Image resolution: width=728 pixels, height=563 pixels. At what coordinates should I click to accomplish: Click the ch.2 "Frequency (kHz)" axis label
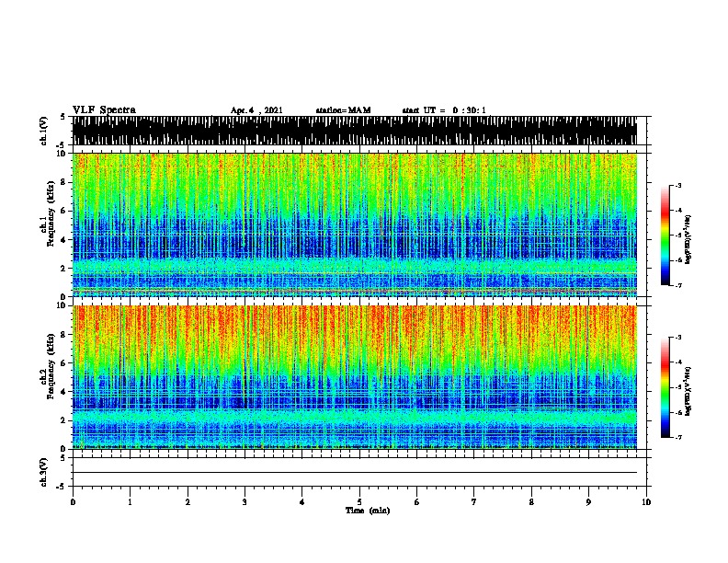(x=51, y=366)
